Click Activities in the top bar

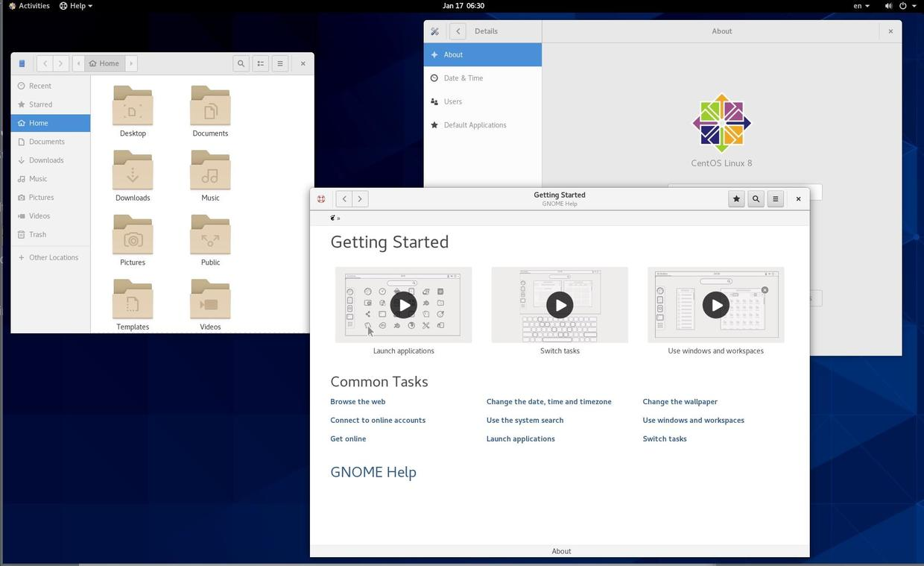pyautogui.click(x=31, y=5)
